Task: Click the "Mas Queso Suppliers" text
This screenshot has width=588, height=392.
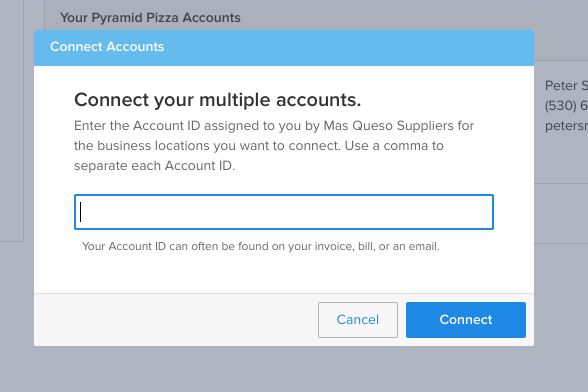Action: pos(388,125)
